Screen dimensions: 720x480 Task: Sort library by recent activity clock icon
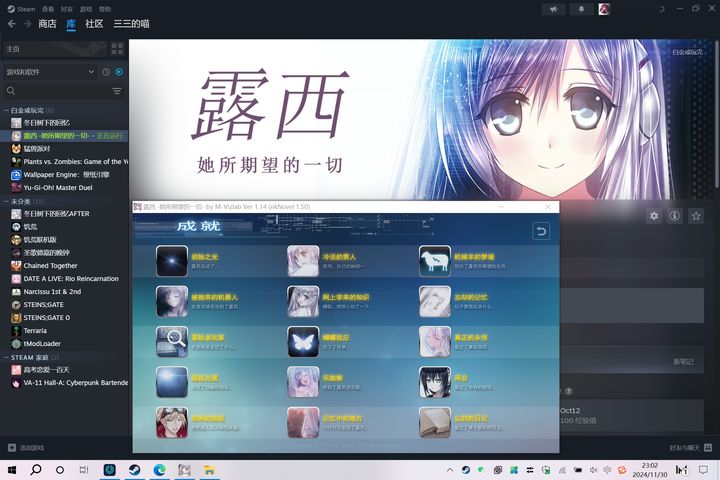pyautogui.click(x=106, y=72)
